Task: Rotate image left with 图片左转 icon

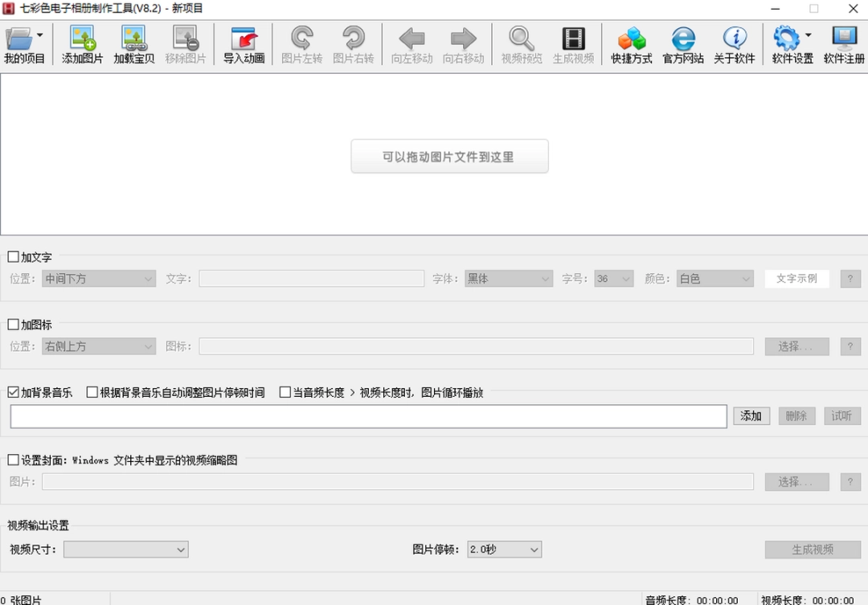Action: [302, 44]
